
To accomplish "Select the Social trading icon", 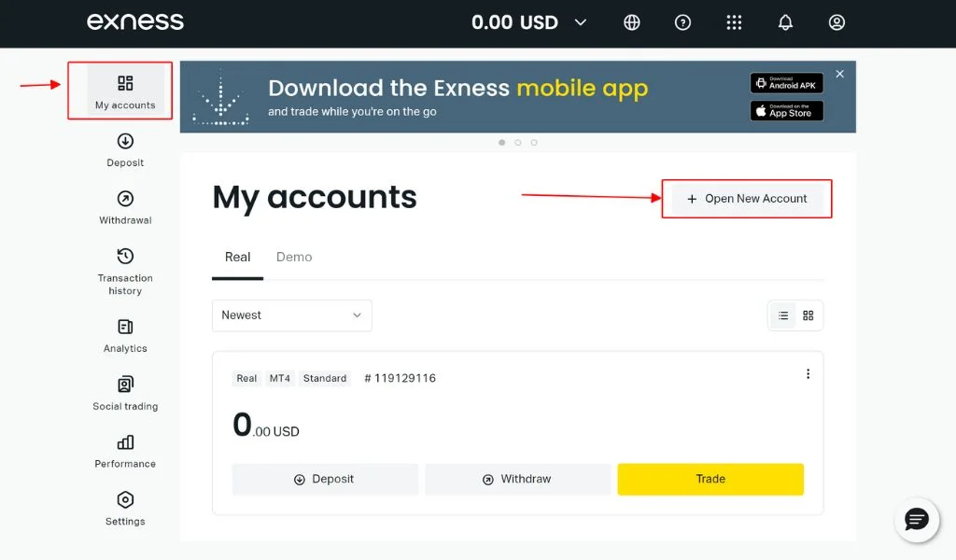I will (x=124, y=394).
